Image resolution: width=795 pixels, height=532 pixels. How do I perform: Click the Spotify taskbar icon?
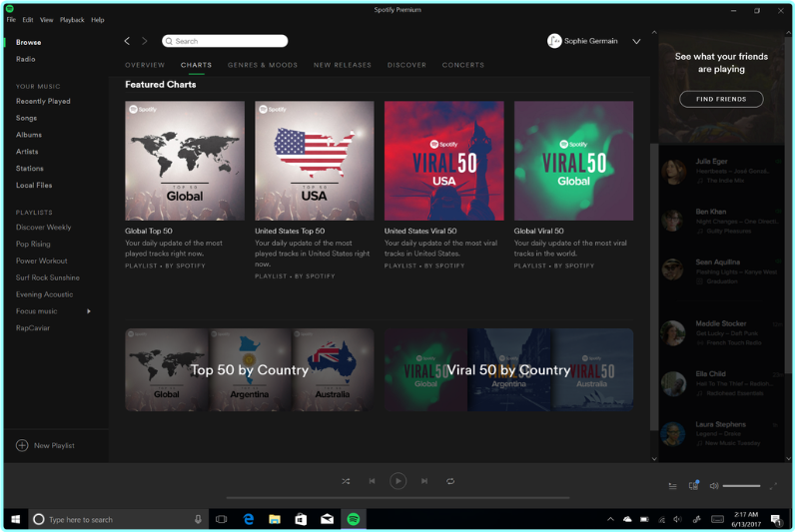[x=354, y=519]
